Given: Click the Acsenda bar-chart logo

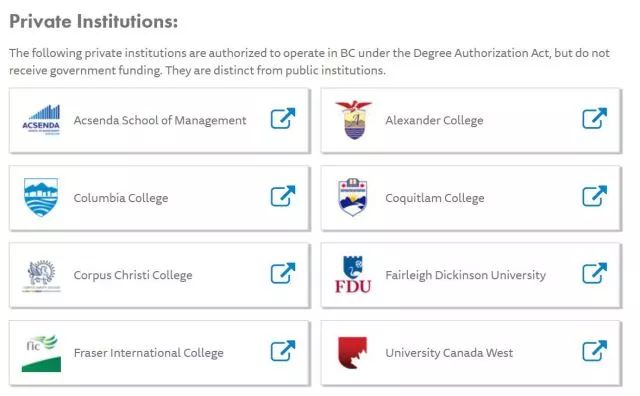Looking at the screenshot, I should 41,120.
